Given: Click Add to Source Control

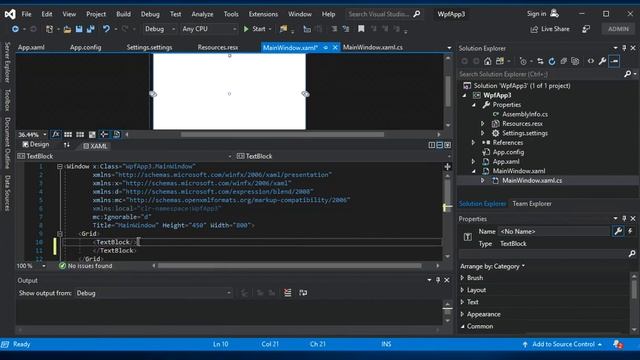Looking at the screenshot, I should 563,344.
